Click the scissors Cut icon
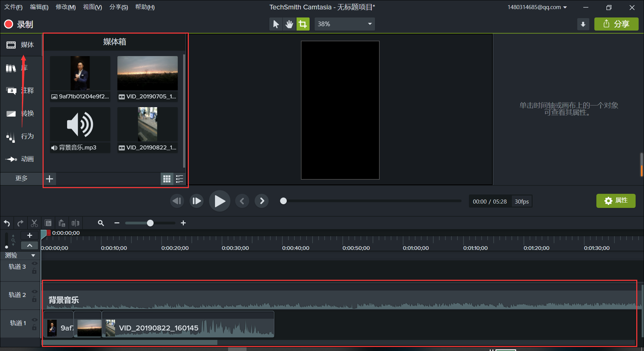The width and height of the screenshot is (644, 351). click(x=34, y=223)
